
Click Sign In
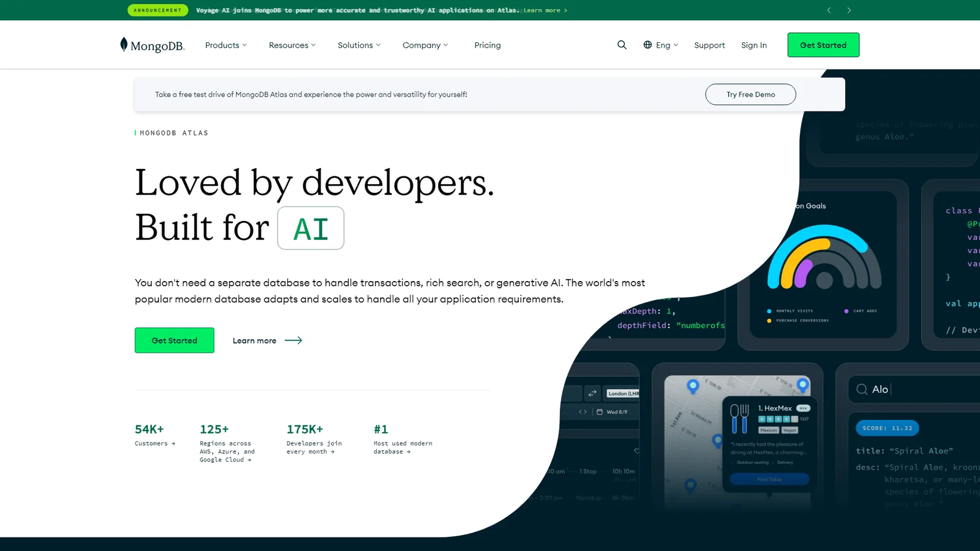754,45
